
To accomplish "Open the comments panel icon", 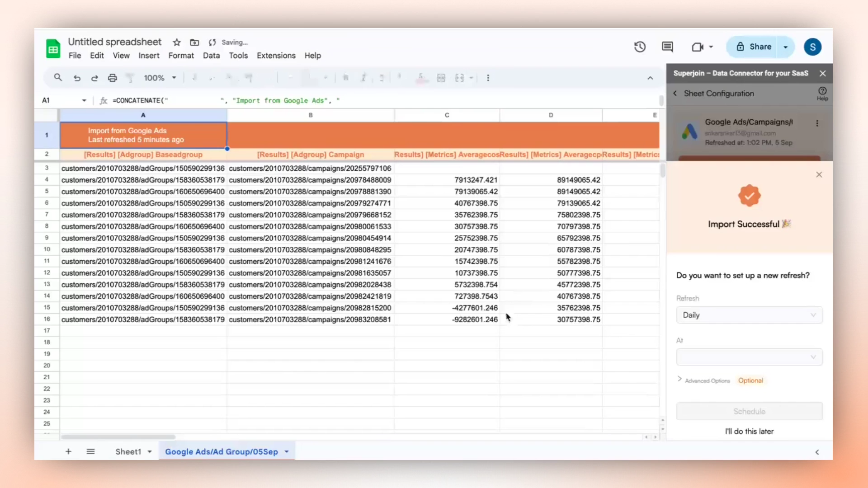I will click(667, 47).
